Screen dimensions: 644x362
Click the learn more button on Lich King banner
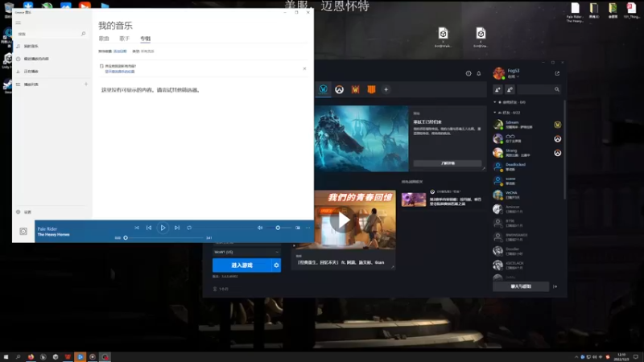(448, 163)
